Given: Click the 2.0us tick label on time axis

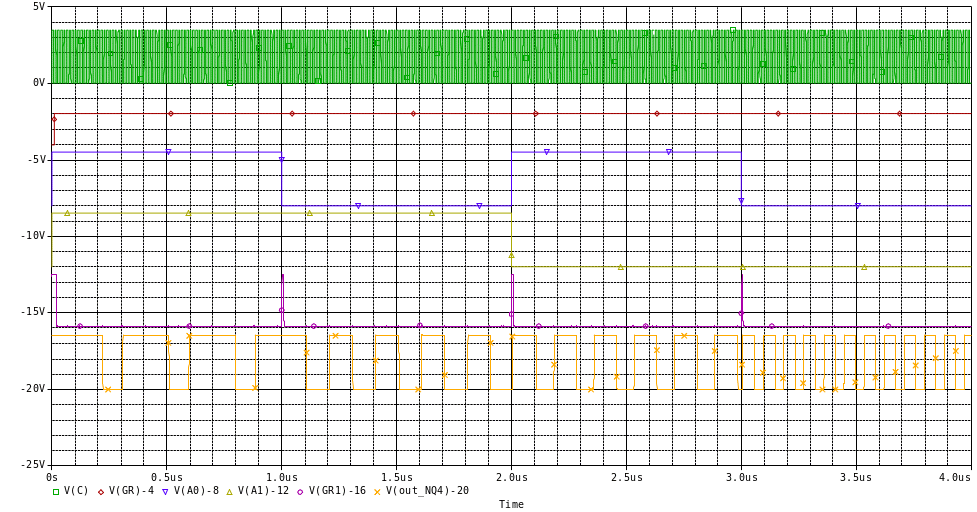Looking at the screenshot, I should pyautogui.click(x=510, y=479).
